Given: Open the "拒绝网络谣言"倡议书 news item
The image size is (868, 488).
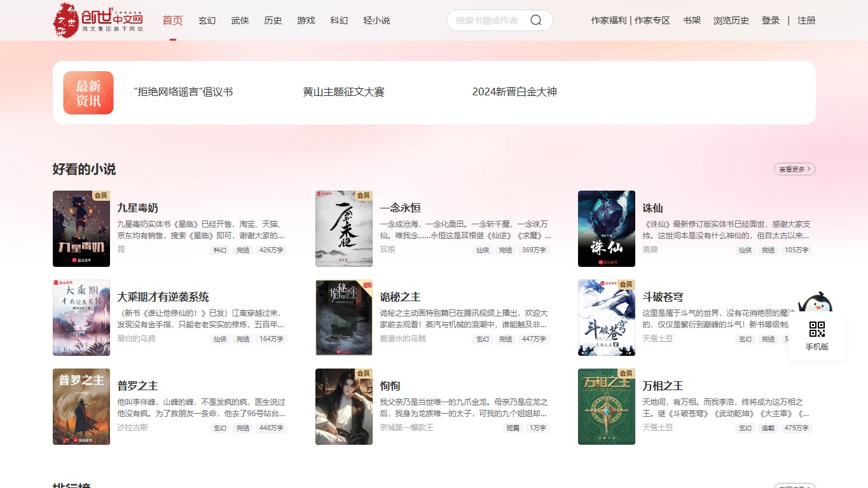Looking at the screenshot, I should click(x=183, y=91).
